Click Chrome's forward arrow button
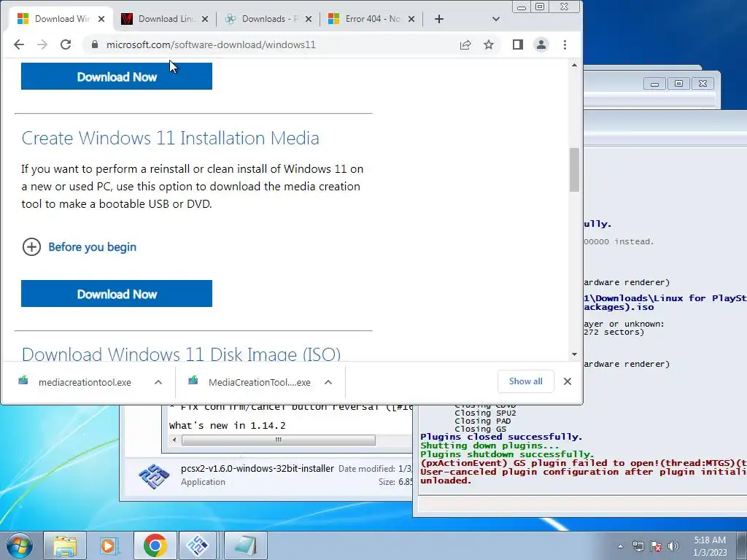 42,44
